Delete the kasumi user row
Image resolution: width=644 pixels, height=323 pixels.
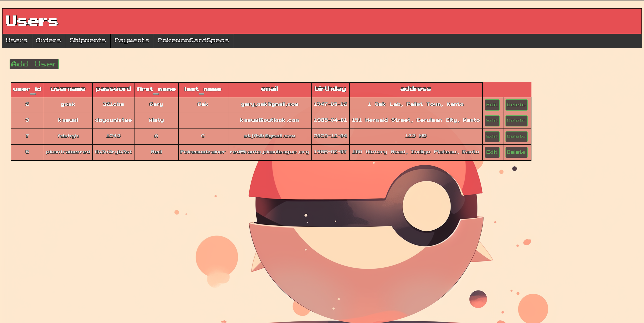516,120
